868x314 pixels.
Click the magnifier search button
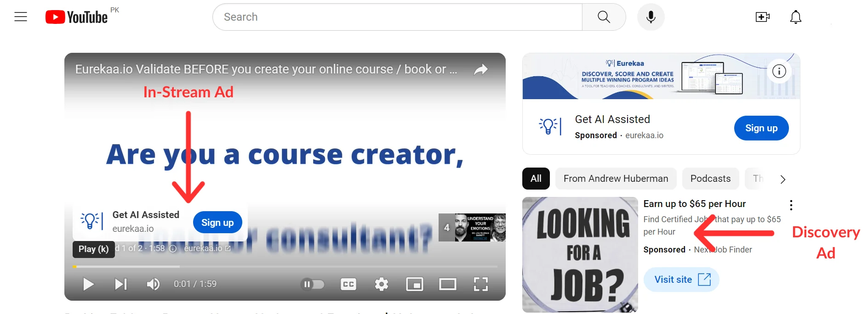[x=604, y=17]
